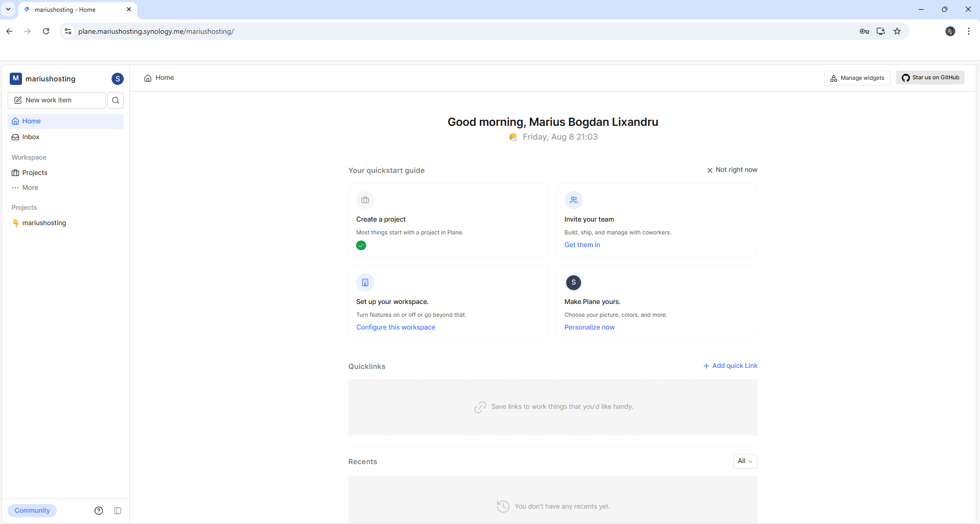
Task: Click the Invite your team people icon
Action: pyautogui.click(x=574, y=200)
